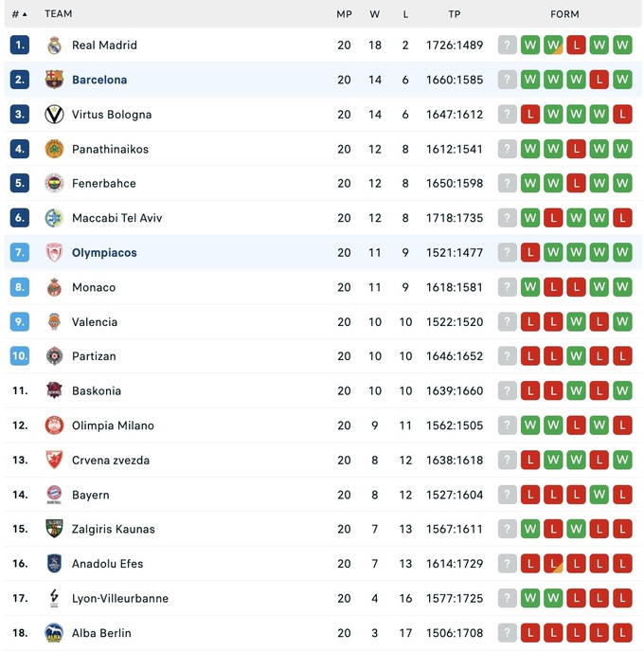The image size is (644, 652).
Task: Click Monaco's red L form badge
Action: pyautogui.click(x=576, y=287)
